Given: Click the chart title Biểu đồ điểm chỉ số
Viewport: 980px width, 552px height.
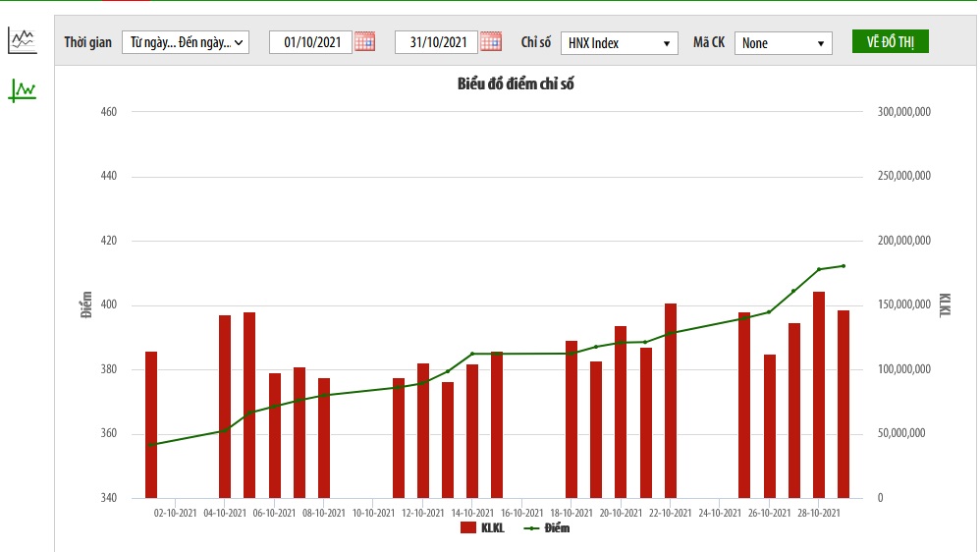Looking at the screenshot, I should point(516,84).
